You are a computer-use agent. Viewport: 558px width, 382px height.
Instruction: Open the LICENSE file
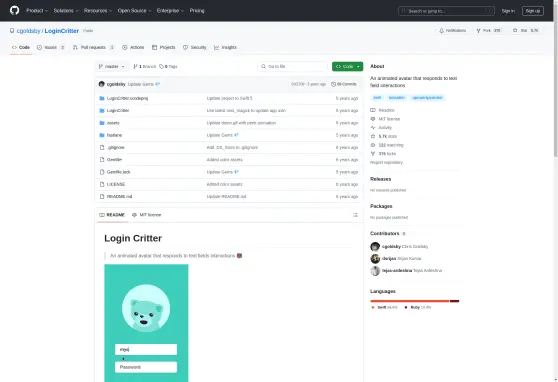click(x=116, y=184)
